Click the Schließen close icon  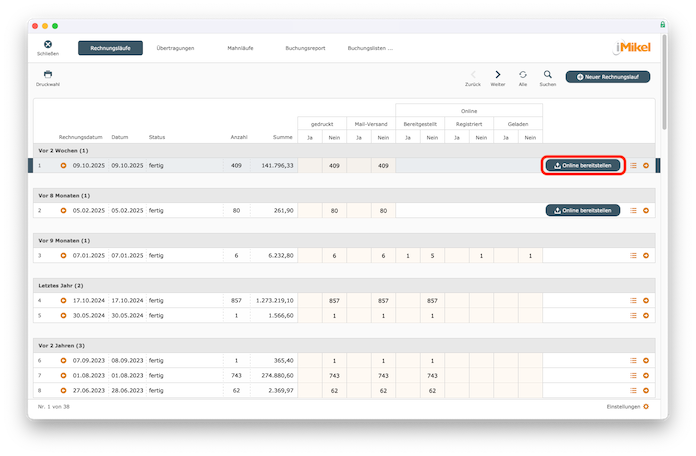tap(47, 44)
